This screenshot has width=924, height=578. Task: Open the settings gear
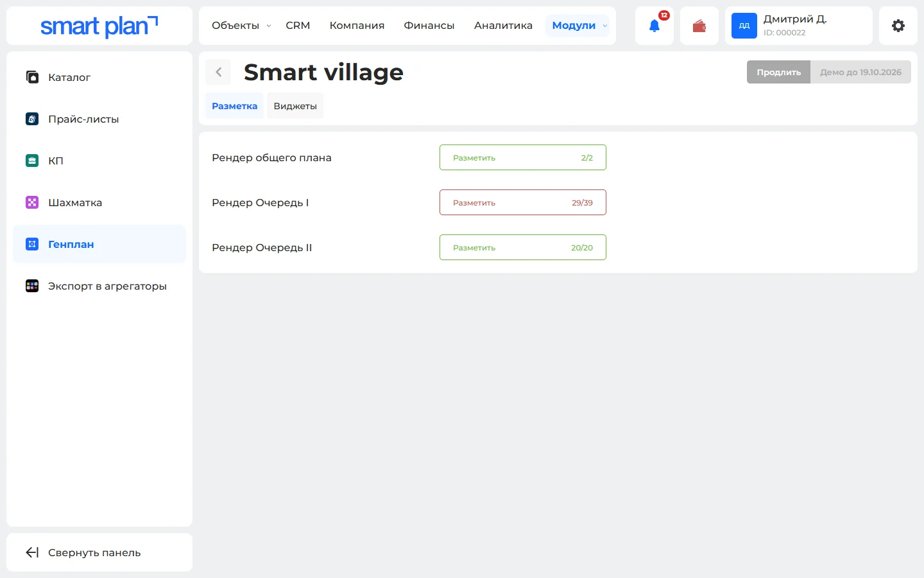pyautogui.click(x=898, y=26)
